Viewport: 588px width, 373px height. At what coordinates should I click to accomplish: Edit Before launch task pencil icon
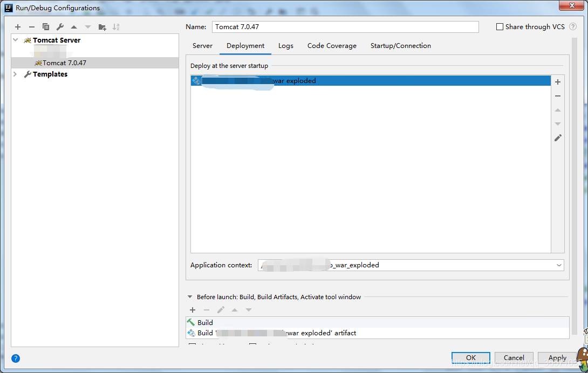221,309
